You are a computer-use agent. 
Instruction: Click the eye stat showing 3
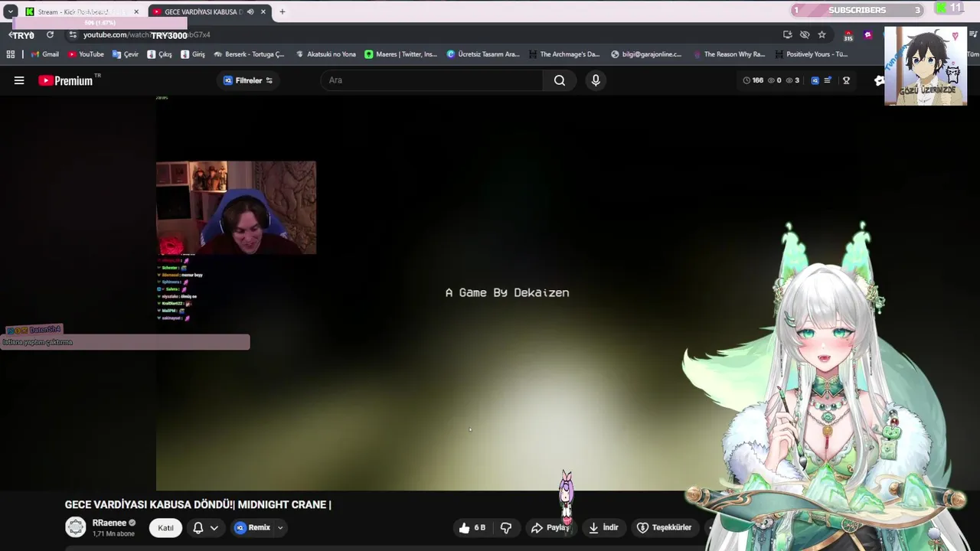[x=793, y=80]
